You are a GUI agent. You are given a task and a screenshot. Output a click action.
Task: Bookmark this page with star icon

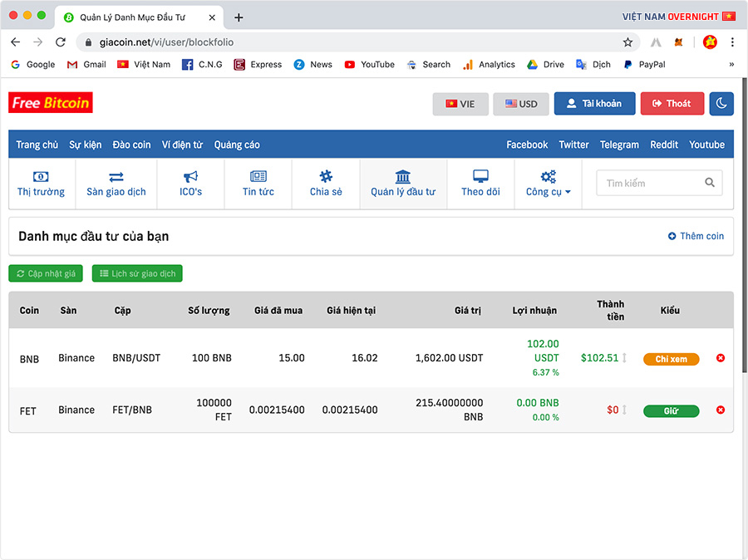pos(627,42)
